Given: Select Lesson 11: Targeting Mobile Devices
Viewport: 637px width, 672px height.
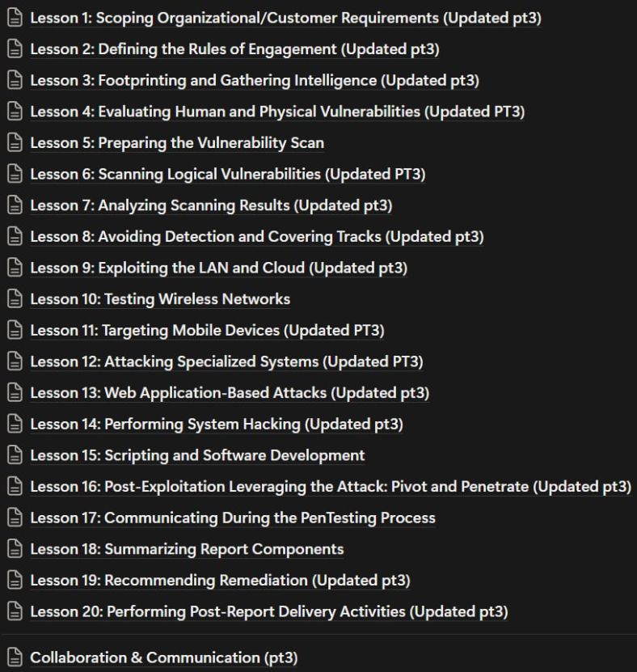Looking at the screenshot, I should click(x=207, y=330).
